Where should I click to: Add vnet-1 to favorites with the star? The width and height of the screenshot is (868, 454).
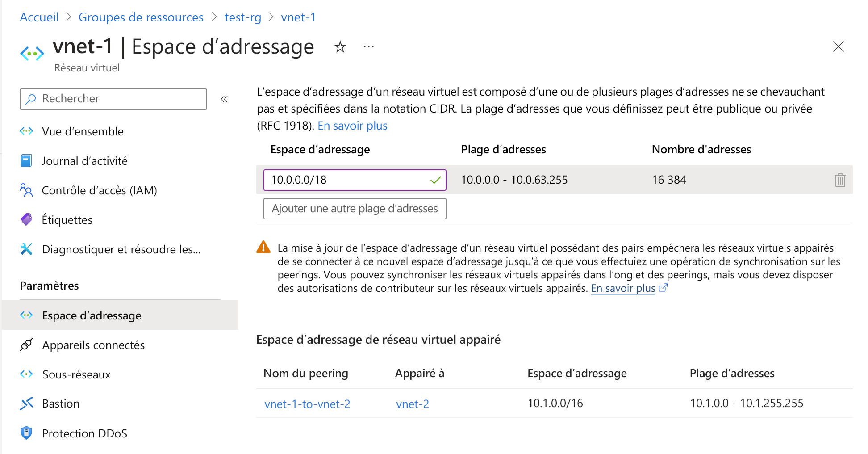tap(340, 47)
